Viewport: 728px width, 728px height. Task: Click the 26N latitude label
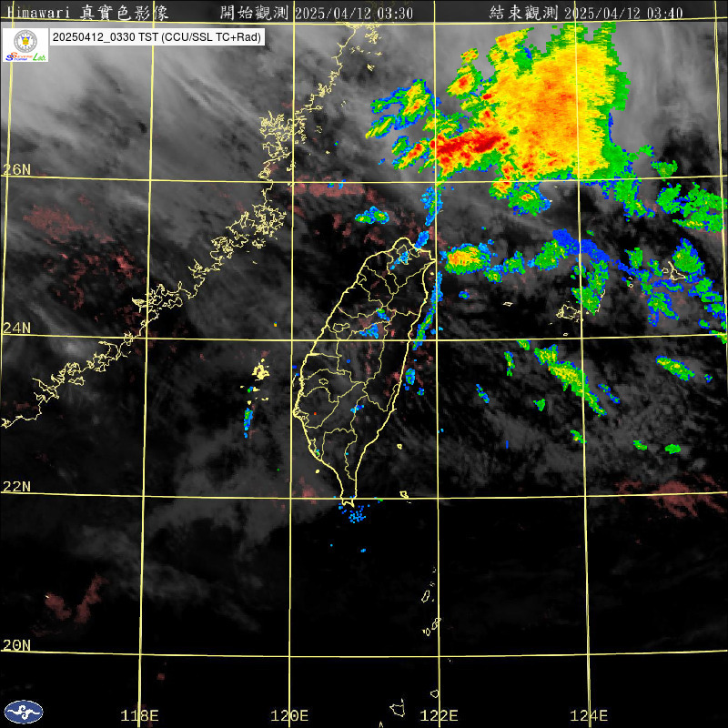[x=16, y=169]
